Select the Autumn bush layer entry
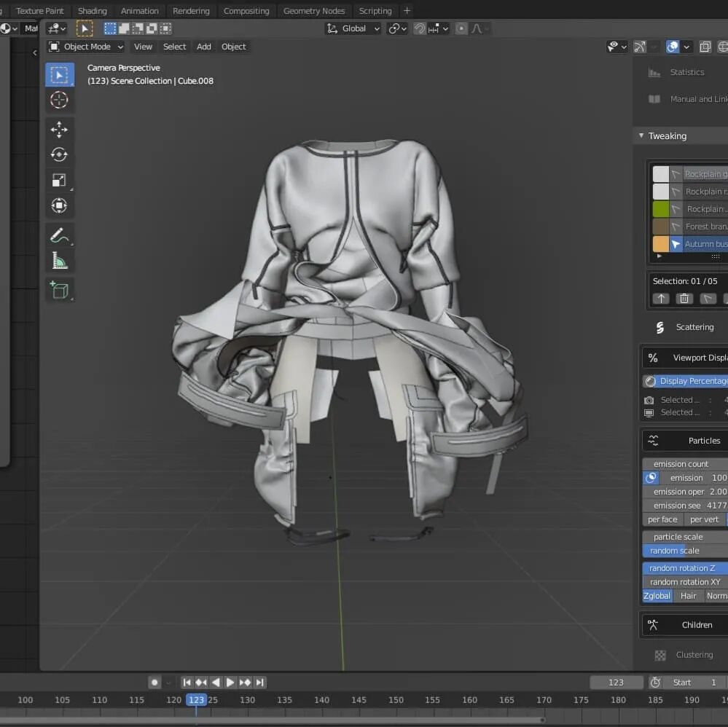Image resolution: width=728 pixels, height=727 pixels. point(704,244)
